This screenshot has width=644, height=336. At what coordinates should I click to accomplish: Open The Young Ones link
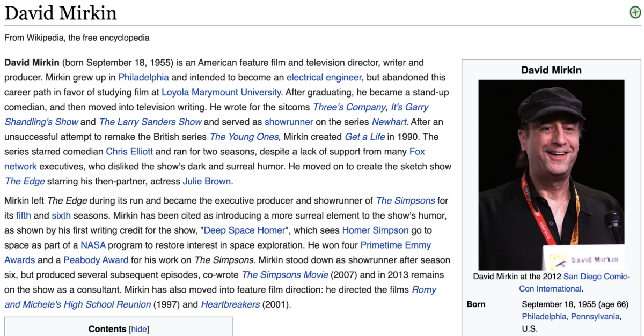click(x=244, y=137)
